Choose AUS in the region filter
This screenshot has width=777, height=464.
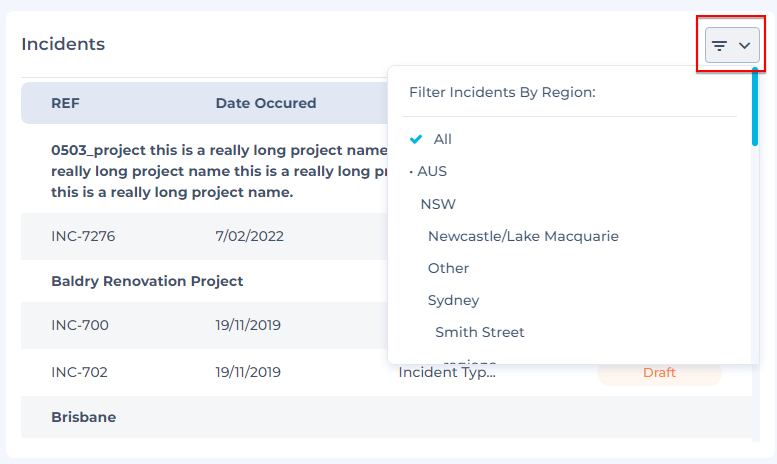click(432, 171)
